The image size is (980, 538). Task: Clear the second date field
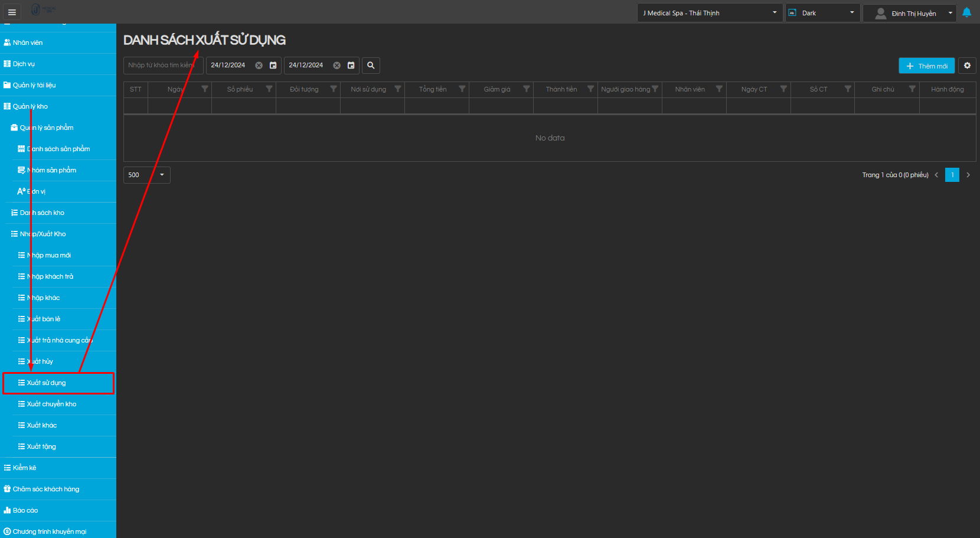[x=337, y=66]
